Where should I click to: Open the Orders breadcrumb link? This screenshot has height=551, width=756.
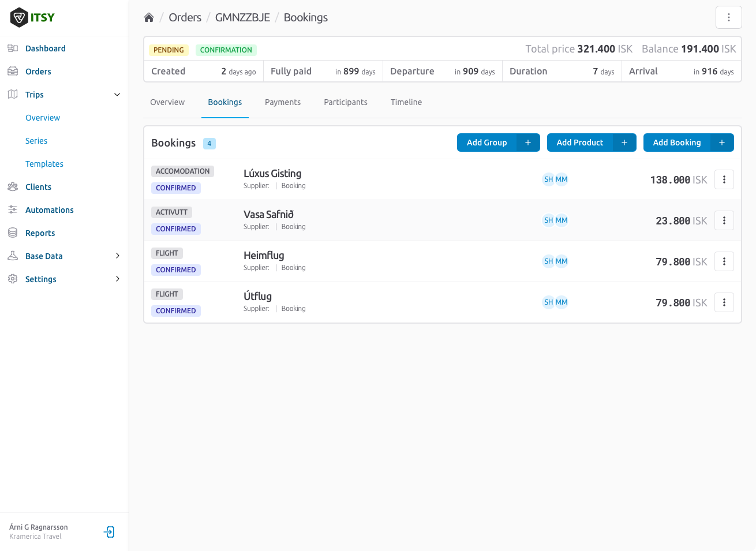pos(185,17)
